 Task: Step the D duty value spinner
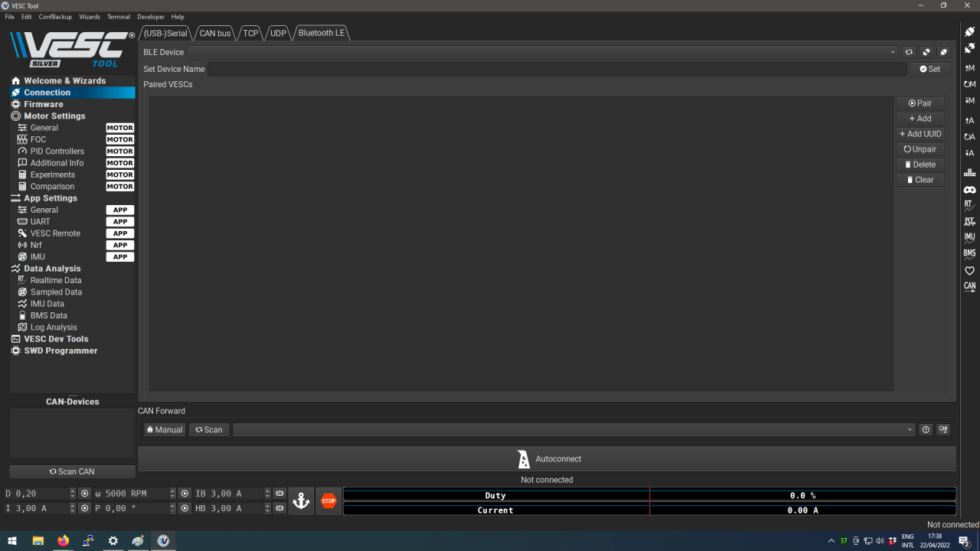73,494
